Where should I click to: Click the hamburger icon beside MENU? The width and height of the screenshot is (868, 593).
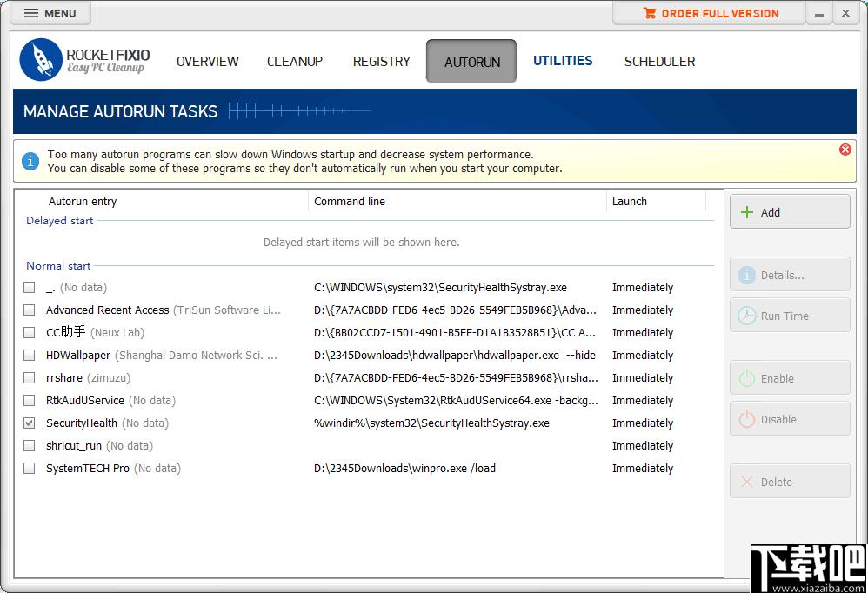point(31,13)
